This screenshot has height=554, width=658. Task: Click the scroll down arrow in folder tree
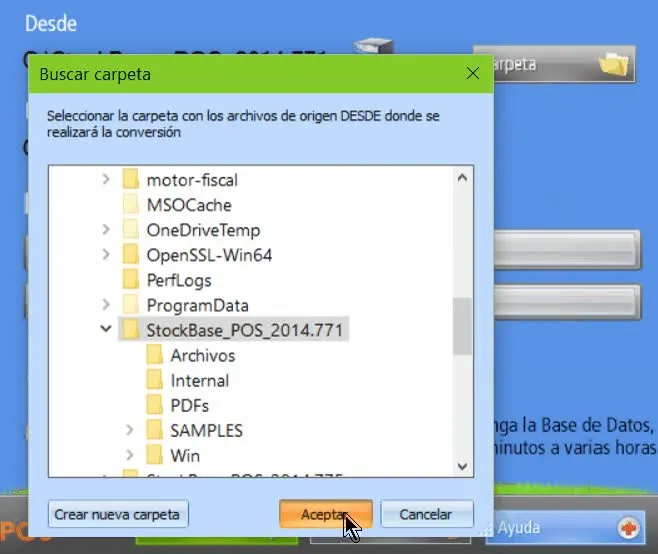[x=462, y=466]
